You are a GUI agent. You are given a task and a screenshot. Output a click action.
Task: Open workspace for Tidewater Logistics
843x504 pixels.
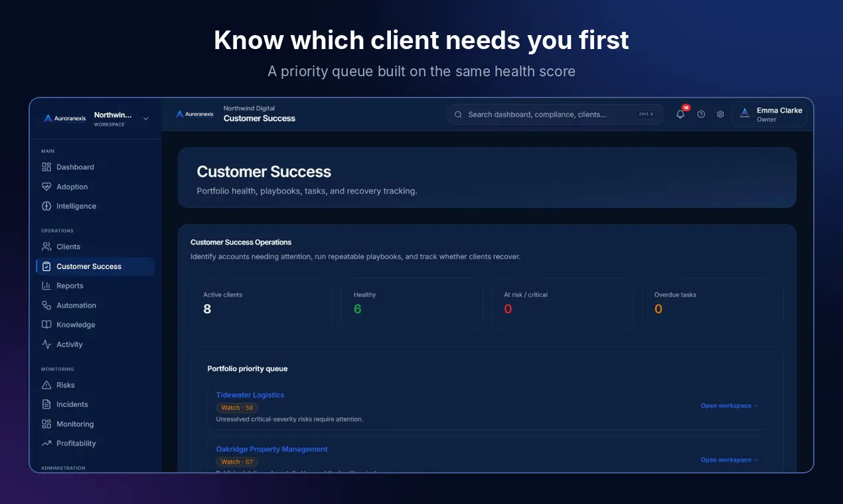(x=729, y=406)
